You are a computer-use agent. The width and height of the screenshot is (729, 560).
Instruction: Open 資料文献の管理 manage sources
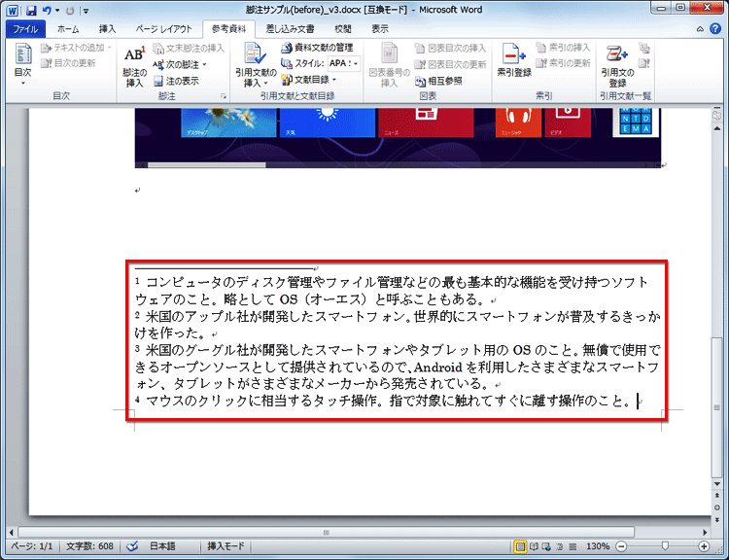(317, 48)
